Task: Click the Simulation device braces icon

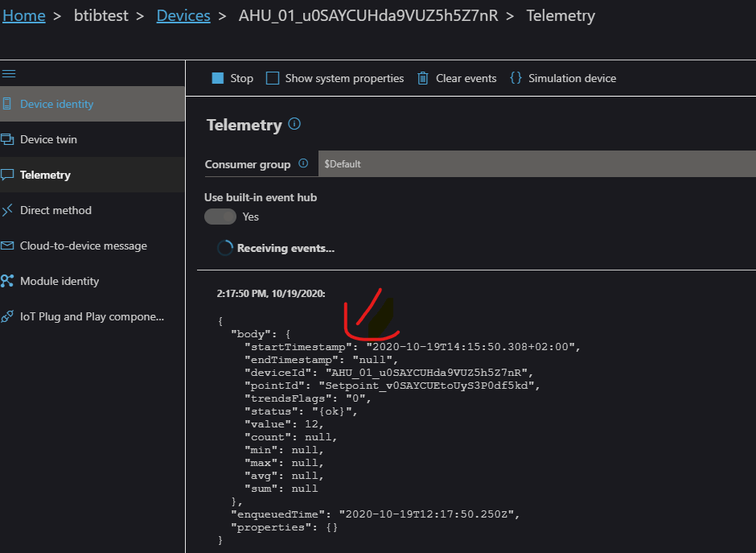Action: click(x=516, y=78)
